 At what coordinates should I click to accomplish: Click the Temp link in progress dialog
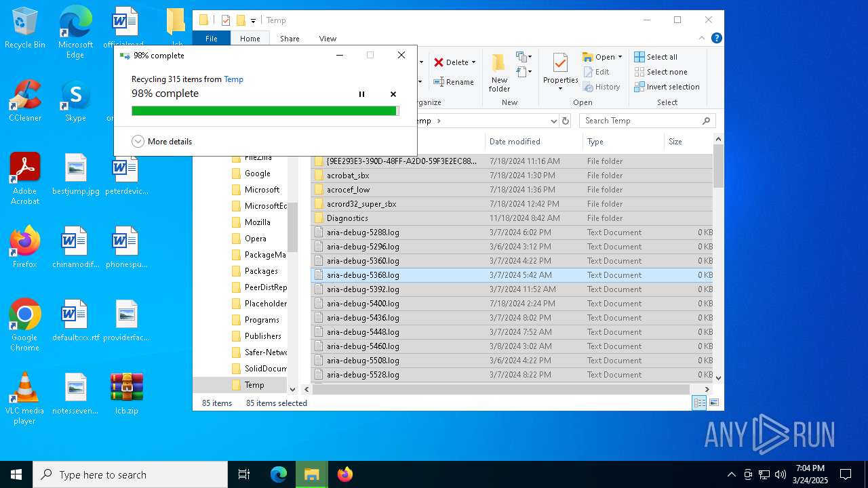tap(233, 79)
